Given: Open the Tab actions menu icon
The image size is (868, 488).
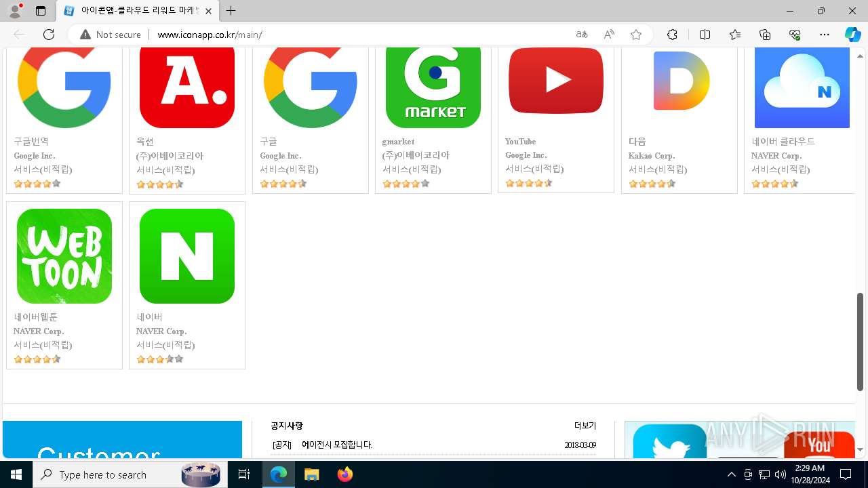Looking at the screenshot, I should click(41, 11).
